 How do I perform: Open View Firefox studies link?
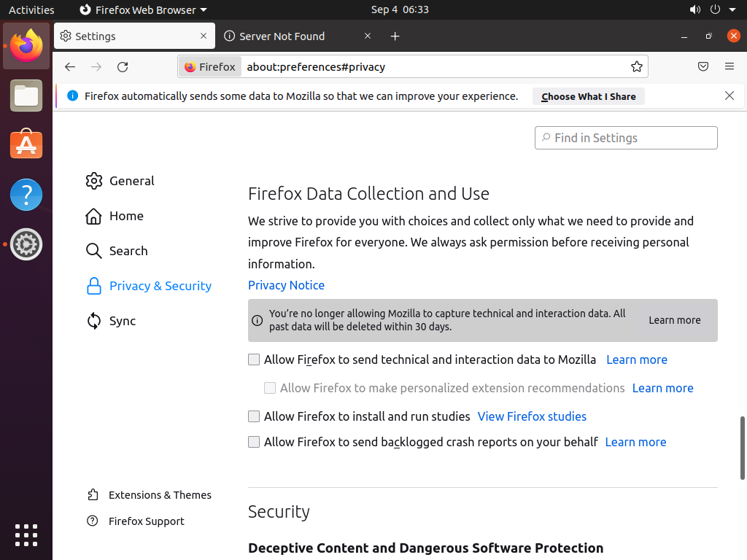(x=532, y=416)
